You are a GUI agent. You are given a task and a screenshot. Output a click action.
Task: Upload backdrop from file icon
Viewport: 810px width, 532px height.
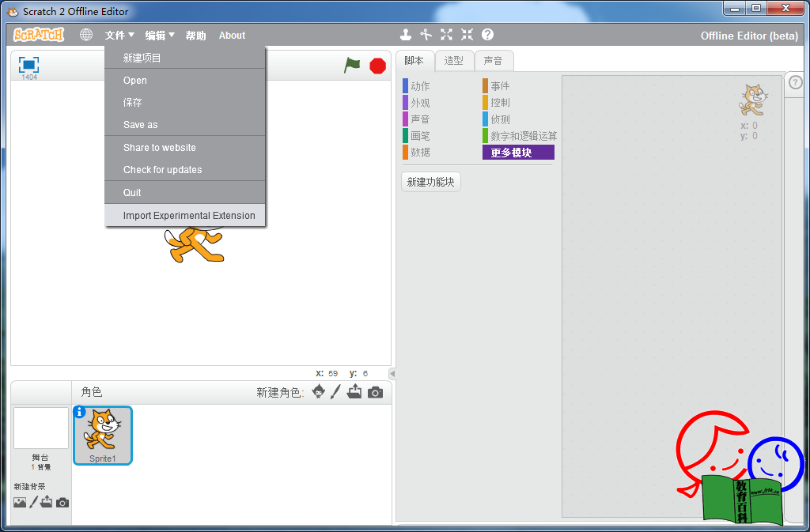click(x=47, y=501)
